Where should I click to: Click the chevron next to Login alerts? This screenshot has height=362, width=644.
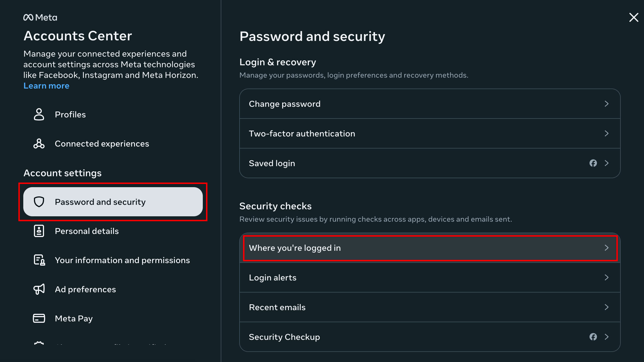pyautogui.click(x=606, y=277)
